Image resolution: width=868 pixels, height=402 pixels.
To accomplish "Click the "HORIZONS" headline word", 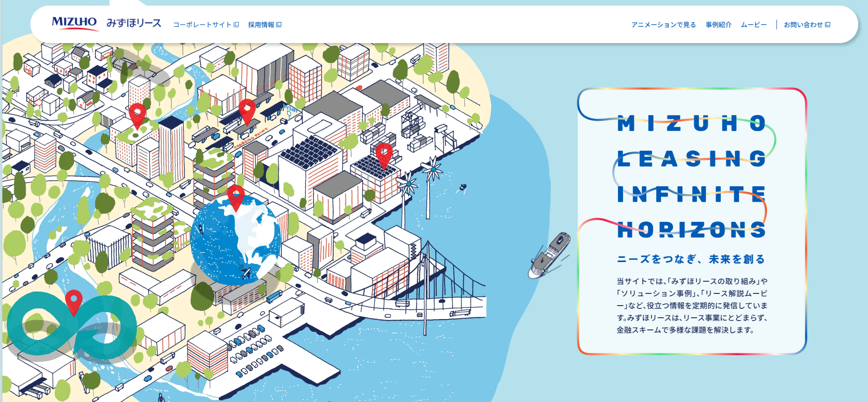I will pyautogui.click(x=692, y=230).
